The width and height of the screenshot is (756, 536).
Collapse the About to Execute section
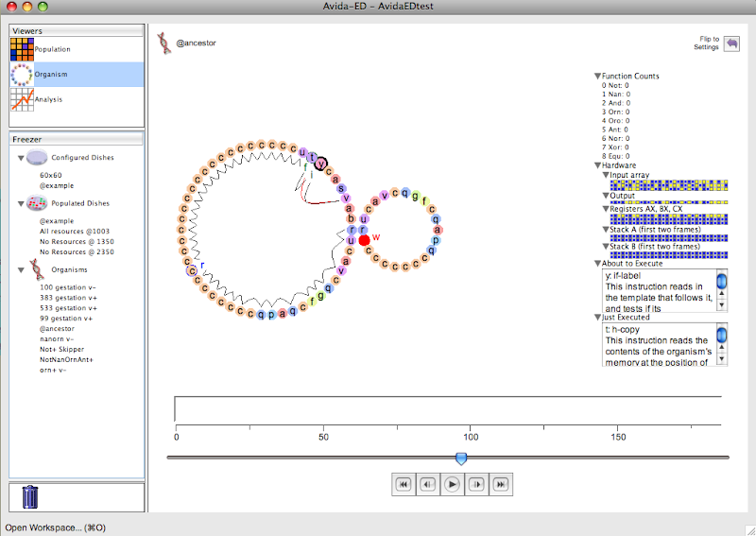(597, 264)
